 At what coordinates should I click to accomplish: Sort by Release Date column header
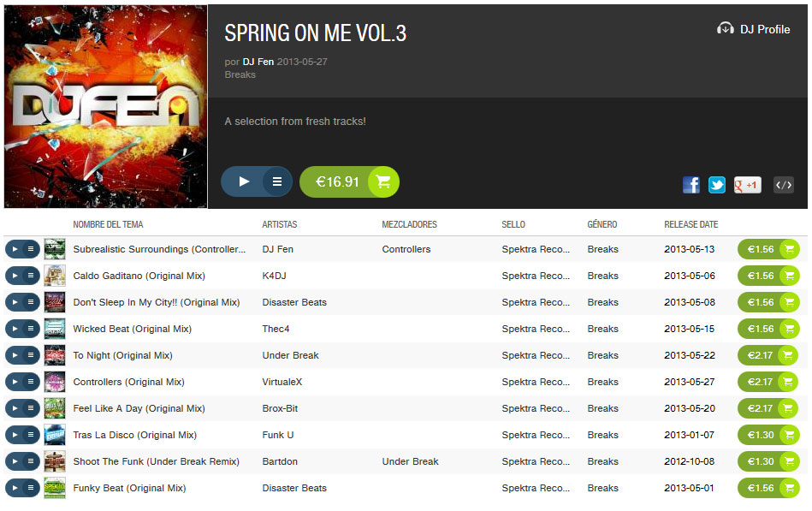(690, 224)
